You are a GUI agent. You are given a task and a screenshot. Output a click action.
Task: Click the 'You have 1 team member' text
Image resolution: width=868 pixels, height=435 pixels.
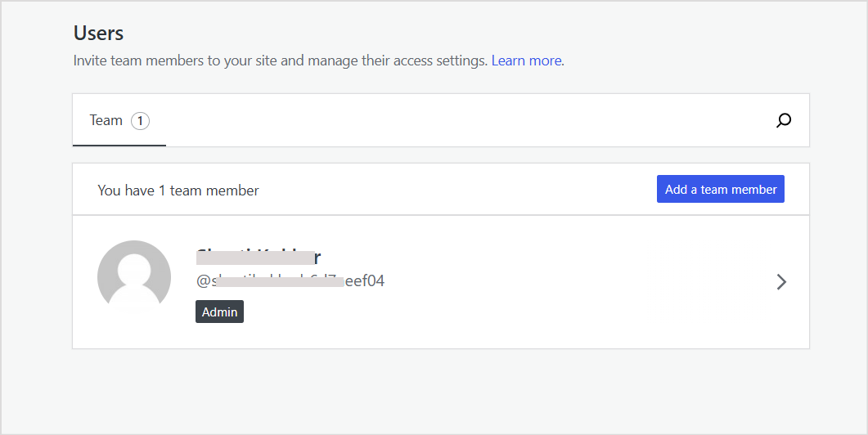click(178, 191)
